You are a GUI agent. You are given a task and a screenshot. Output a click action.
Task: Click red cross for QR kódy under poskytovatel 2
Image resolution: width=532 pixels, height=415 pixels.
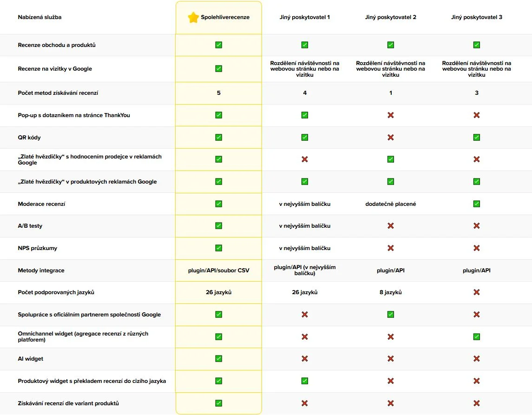coord(391,138)
